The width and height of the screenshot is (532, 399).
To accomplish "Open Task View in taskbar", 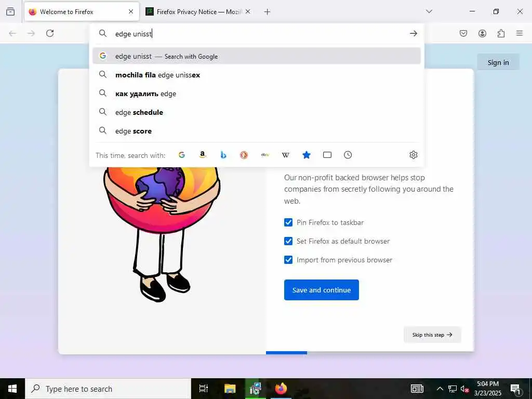I will (x=204, y=389).
